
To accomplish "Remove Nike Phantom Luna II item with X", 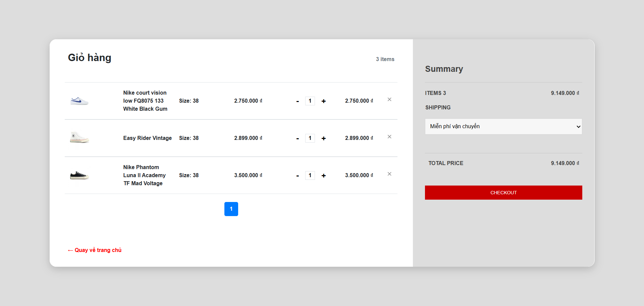I will (x=389, y=174).
